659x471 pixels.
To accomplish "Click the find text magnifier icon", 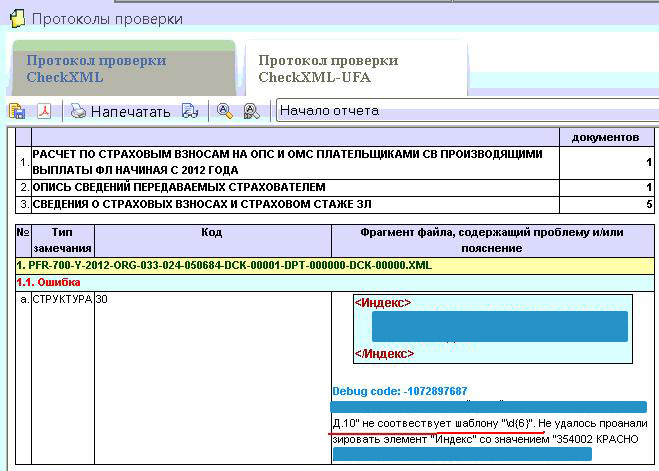I will coord(225,111).
